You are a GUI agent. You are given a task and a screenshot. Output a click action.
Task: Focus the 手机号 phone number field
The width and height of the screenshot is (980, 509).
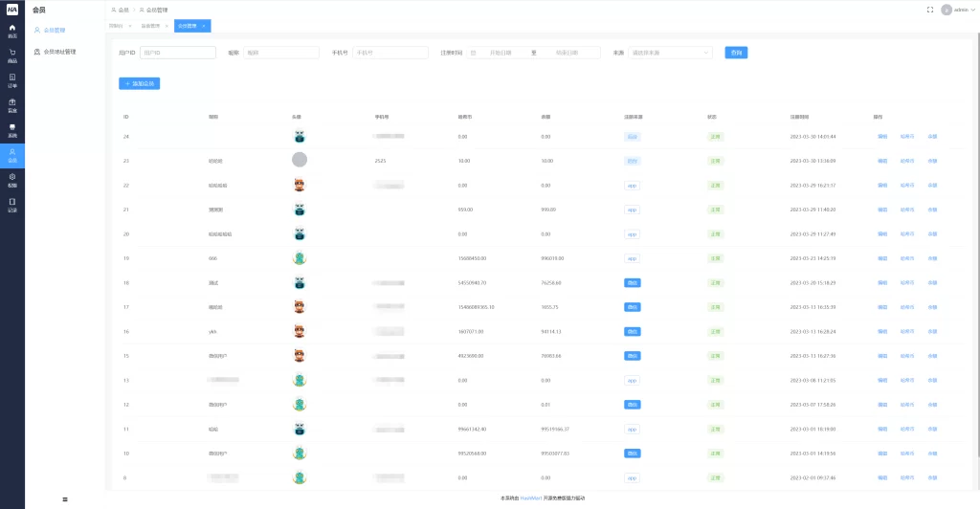pos(390,53)
